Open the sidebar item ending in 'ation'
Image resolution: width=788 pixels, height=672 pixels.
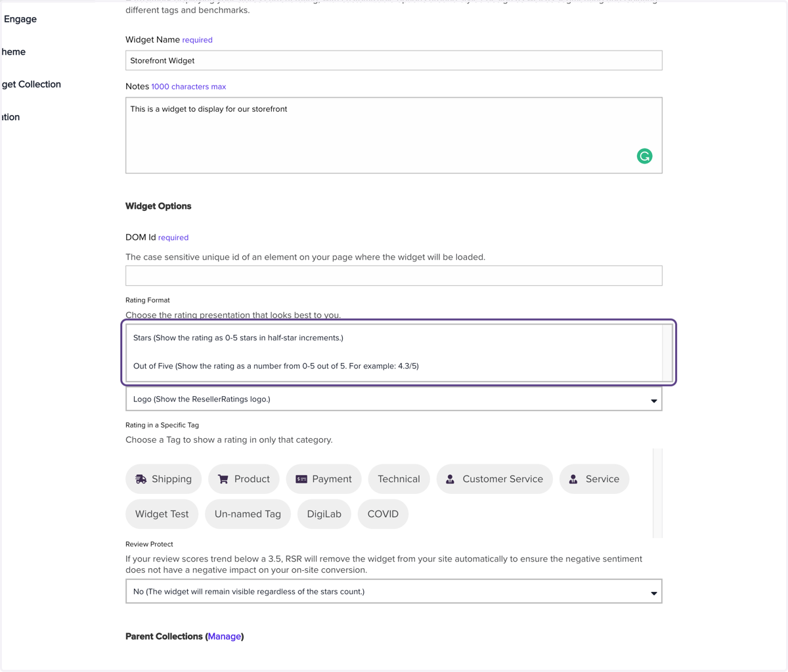pyautogui.click(x=10, y=117)
